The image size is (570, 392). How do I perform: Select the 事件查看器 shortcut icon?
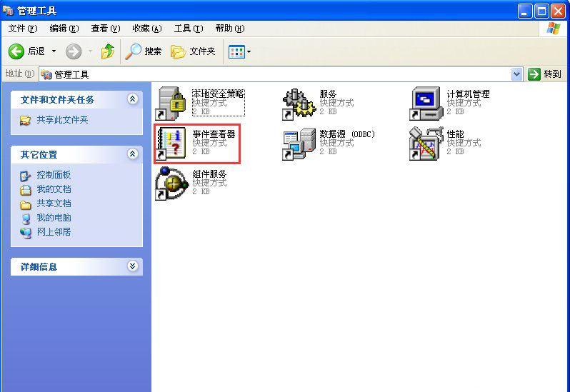pos(171,143)
